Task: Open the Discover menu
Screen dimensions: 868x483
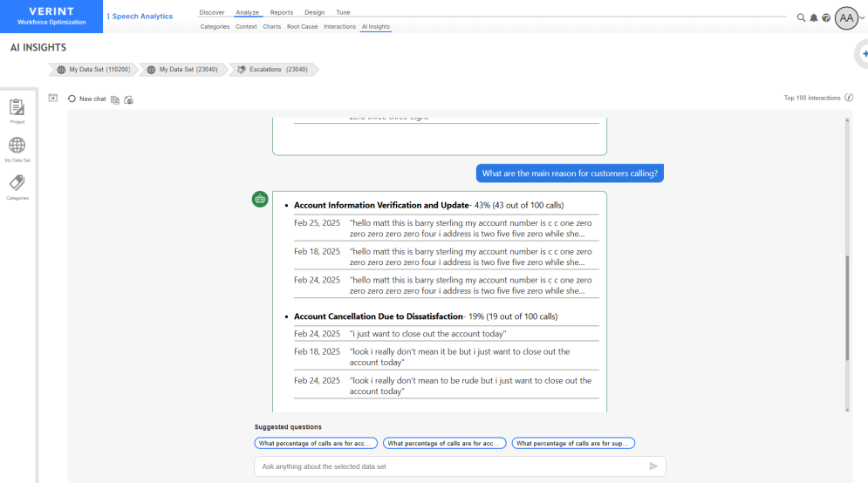Action: pyautogui.click(x=212, y=12)
